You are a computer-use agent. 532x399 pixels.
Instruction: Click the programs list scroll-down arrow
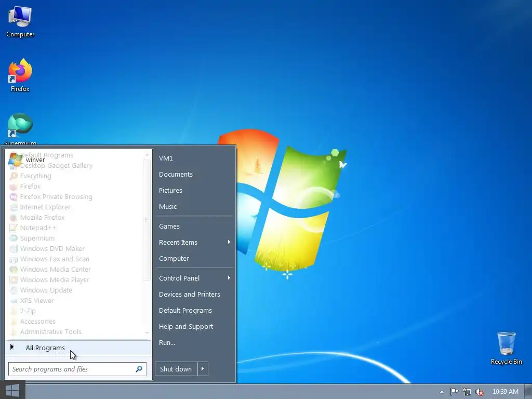point(147,332)
